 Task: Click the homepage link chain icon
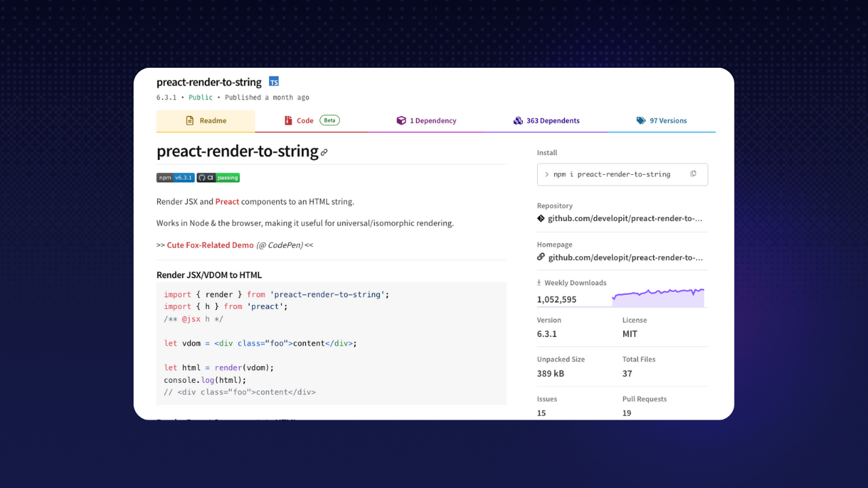click(x=541, y=257)
